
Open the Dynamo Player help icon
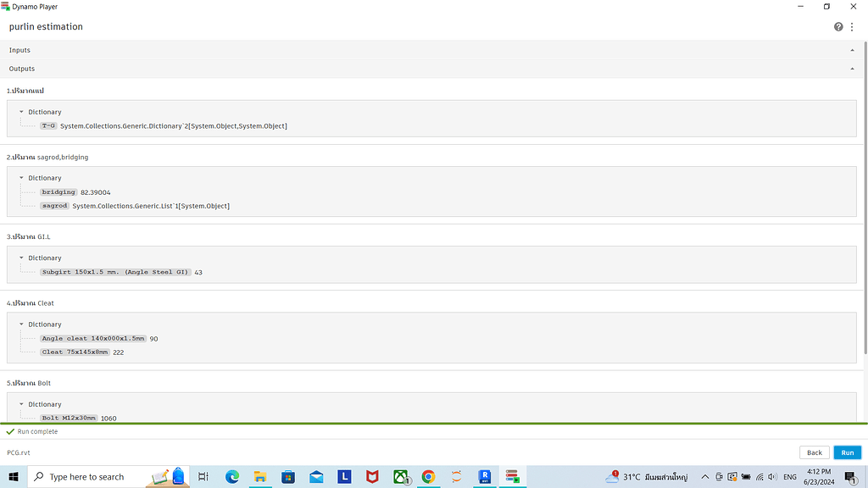pyautogui.click(x=837, y=26)
